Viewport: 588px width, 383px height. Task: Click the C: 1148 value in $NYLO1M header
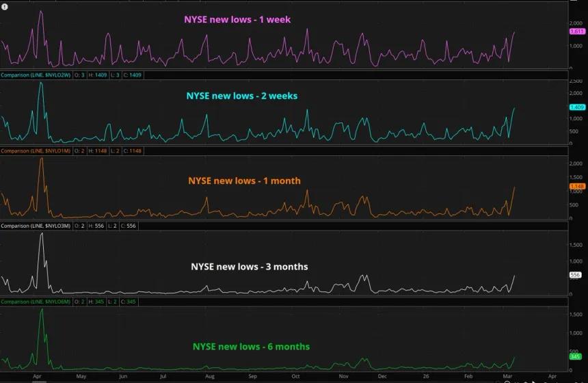pos(133,150)
